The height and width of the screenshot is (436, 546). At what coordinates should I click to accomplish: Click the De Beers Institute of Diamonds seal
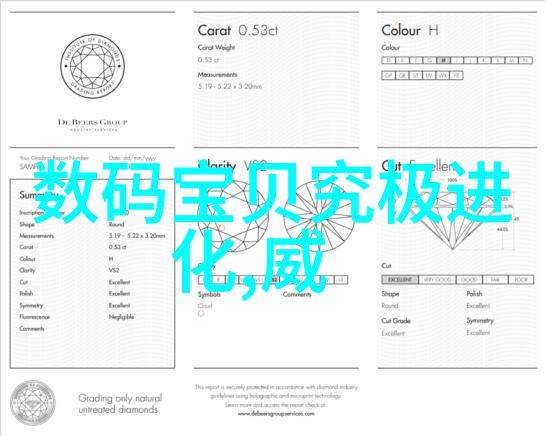point(92,66)
